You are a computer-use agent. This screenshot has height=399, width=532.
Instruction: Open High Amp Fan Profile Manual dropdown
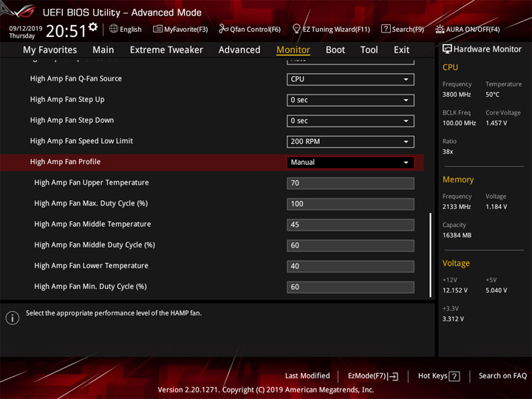(350, 162)
